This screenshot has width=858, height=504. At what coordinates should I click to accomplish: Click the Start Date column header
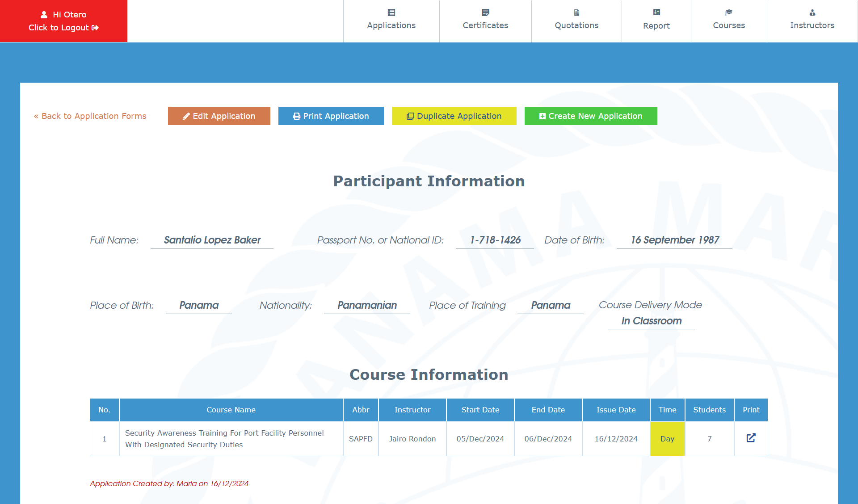[x=480, y=410]
